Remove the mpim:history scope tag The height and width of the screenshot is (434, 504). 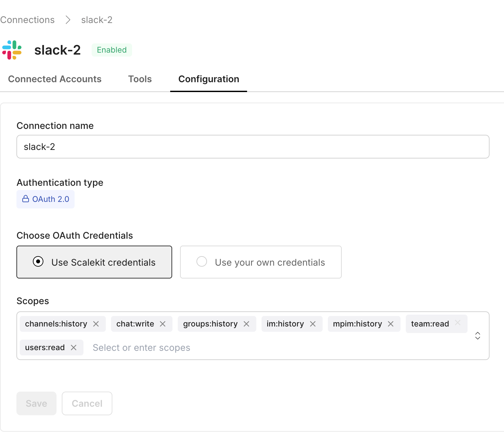(x=391, y=324)
